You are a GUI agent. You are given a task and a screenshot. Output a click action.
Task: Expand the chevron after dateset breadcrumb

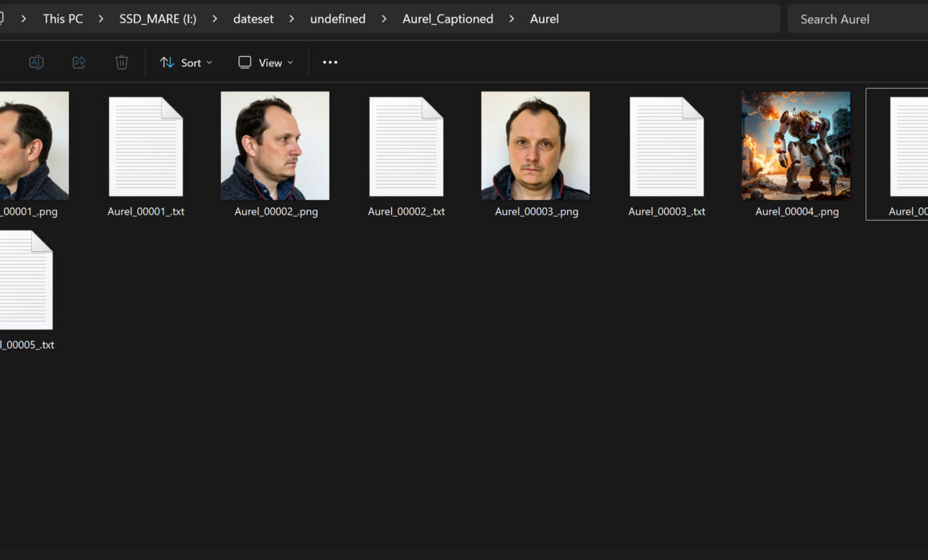[291, 19]
